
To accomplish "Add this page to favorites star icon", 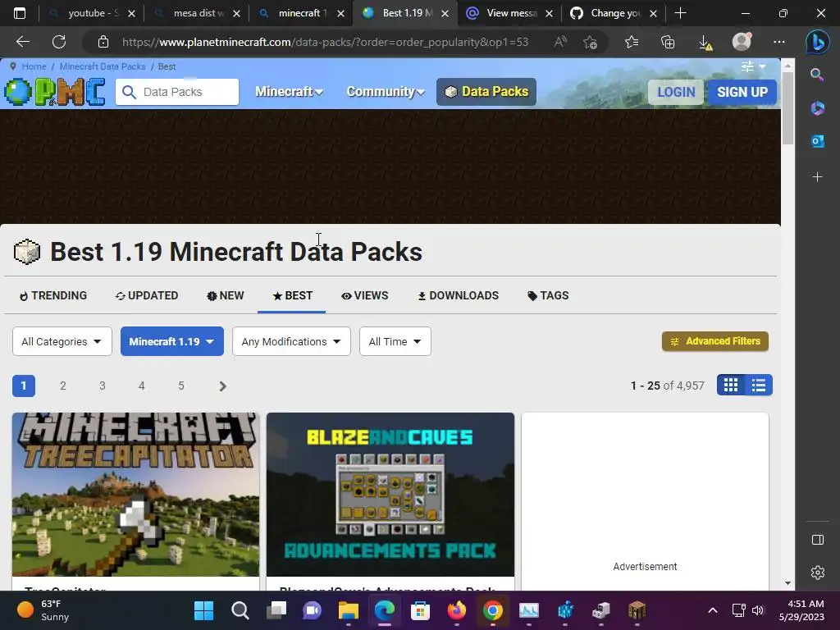I will pos(591,42).
